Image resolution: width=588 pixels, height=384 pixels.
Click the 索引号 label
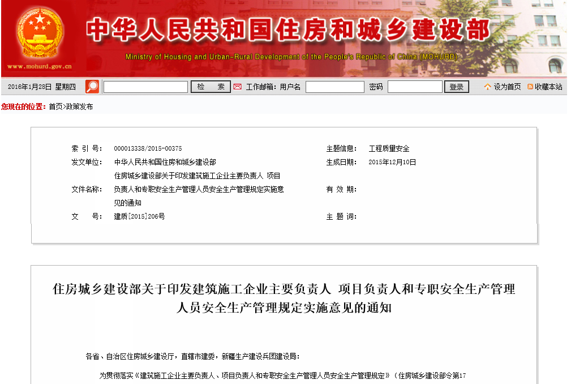tap(87, 148)
